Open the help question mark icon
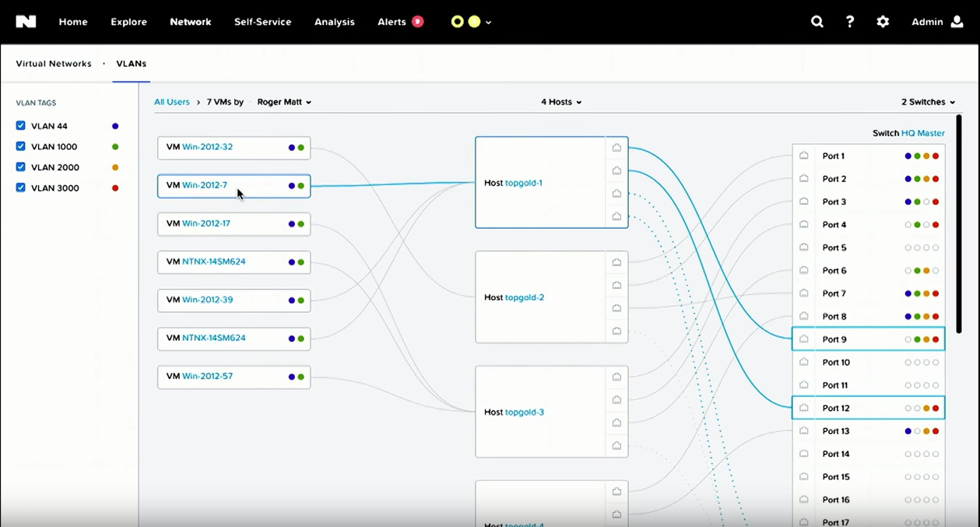Screen dimensions: 980x527 click(850, 22)
